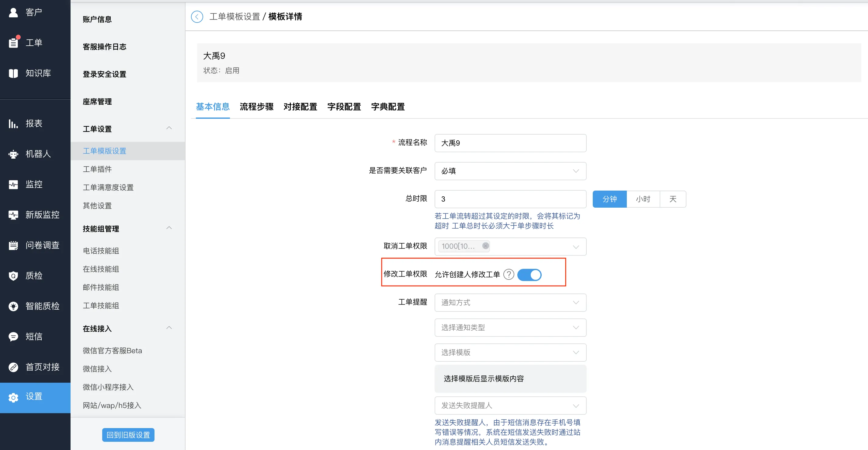Switch to the 流程步骤 tab
This screenshot has height=450, width=868.
click(x=256, y=107)
